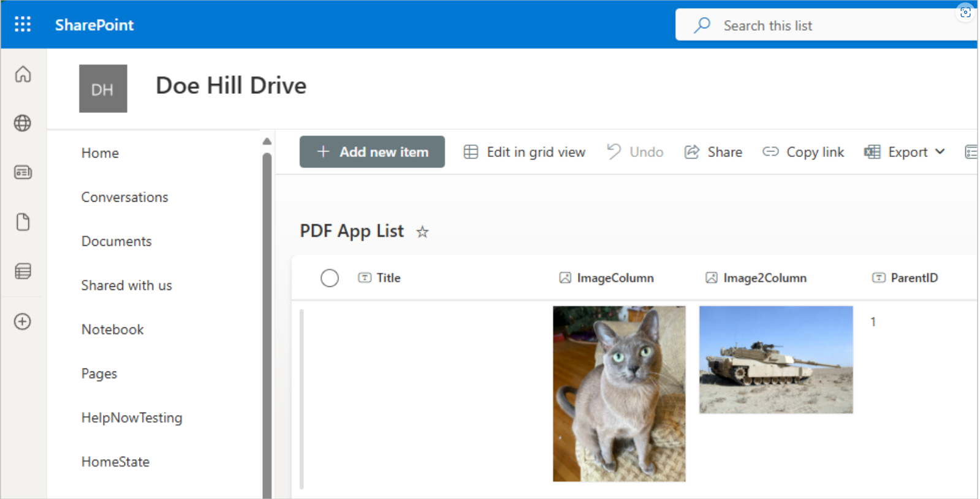Click Edit in grid view
The width and height of the screenshot is (980, 499).
525,152
